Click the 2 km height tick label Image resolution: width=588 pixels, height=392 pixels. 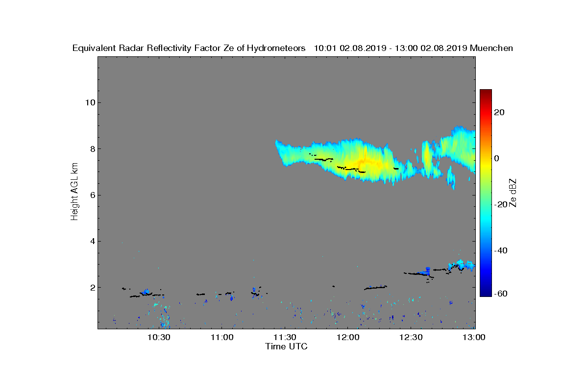(92, 288)
